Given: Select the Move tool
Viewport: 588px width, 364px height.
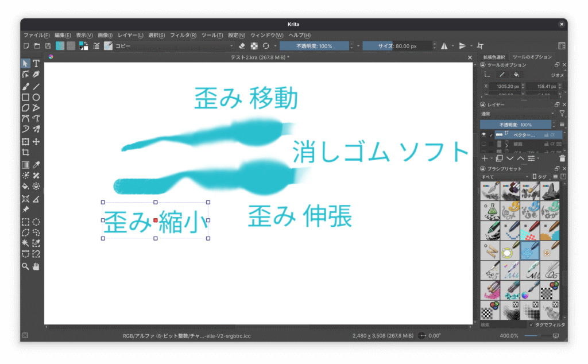Looking at the screenshot, I should pyautogui.click(x=36, y=142).
